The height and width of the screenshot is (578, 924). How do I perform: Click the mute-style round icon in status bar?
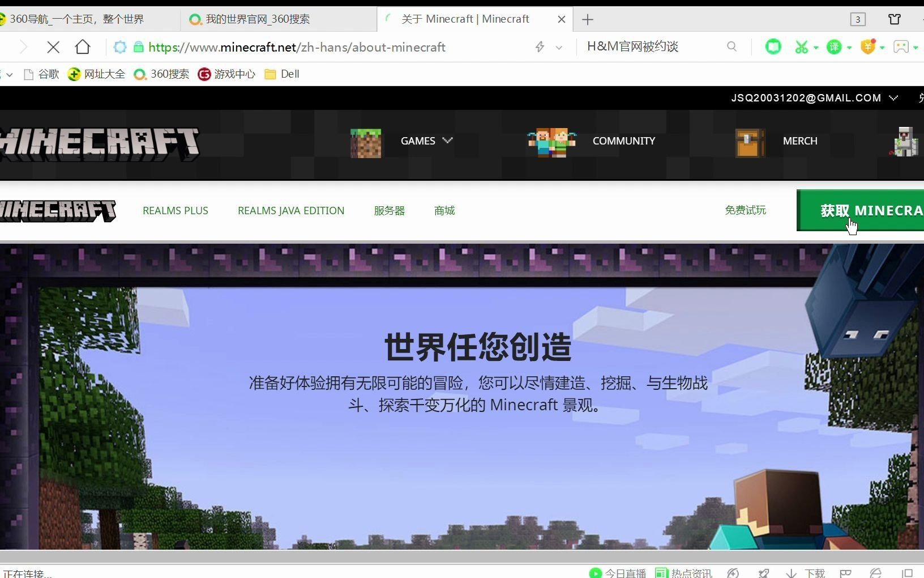click(x=876, y=573)
